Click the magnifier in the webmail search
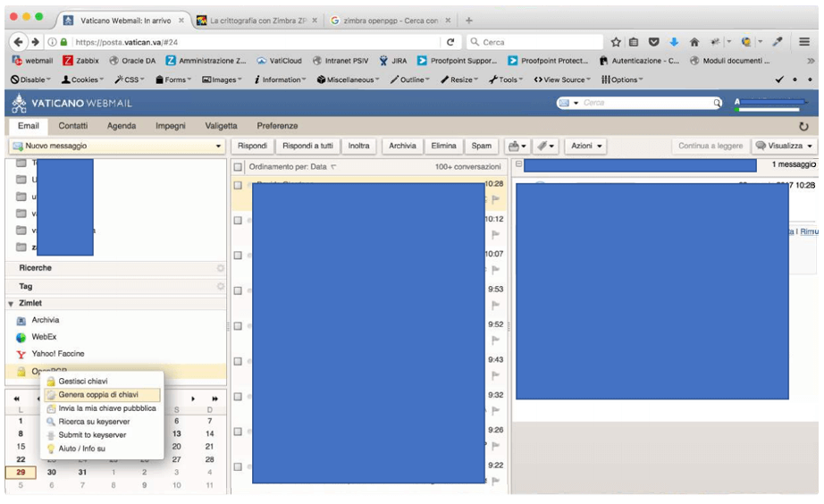 point(717,103)
